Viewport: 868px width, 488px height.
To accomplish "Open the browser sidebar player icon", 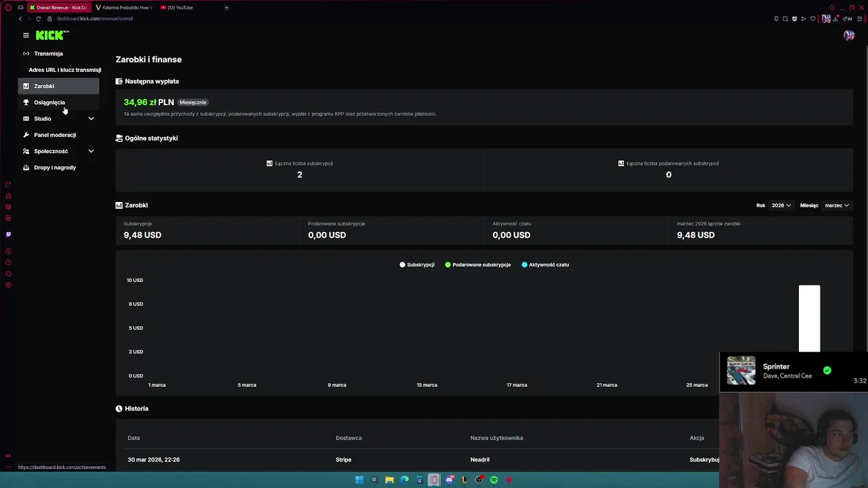I will pos(8,251).
